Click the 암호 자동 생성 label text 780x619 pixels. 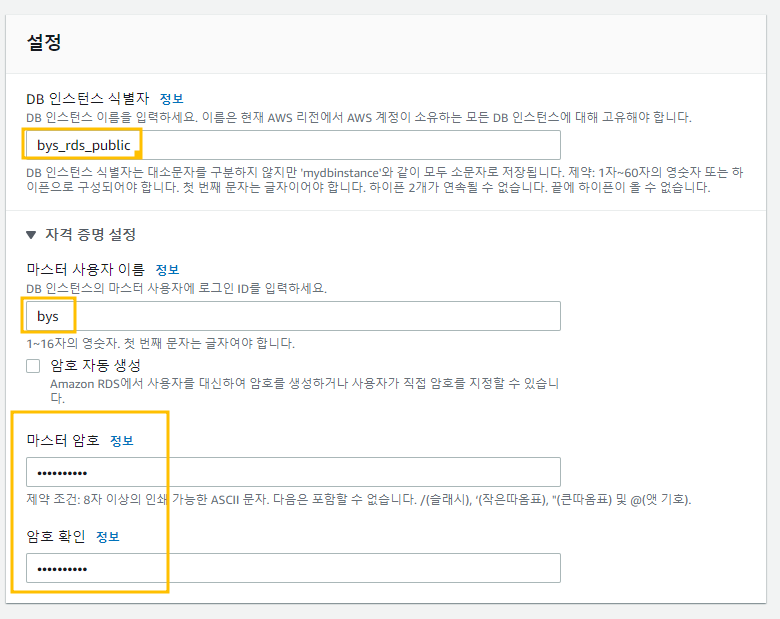point(96,365)
